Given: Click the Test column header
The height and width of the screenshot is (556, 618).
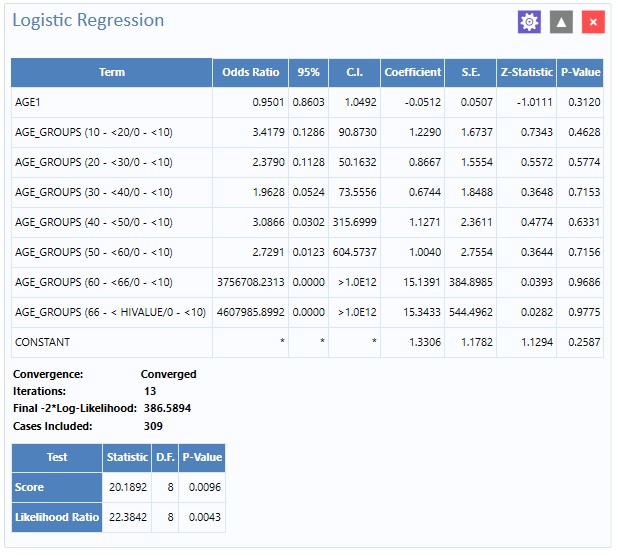Looking at the screenshot, I should [x=57, y=457].
